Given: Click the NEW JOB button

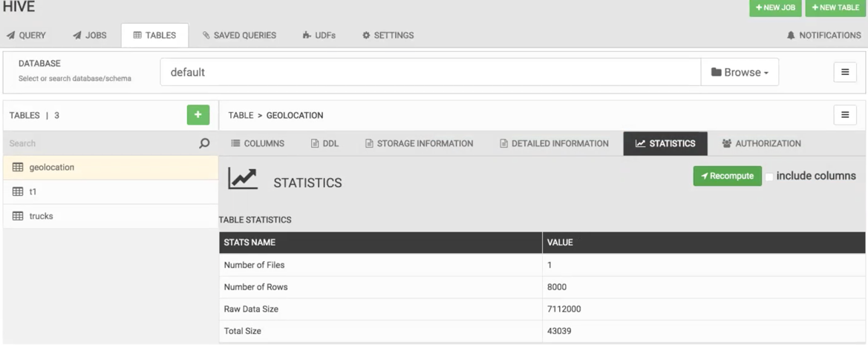Looking at the screenshot, I should coord(775,7).
